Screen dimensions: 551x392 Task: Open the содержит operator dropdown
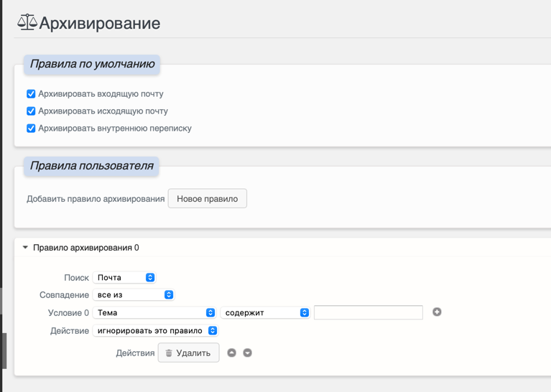coord(265,313)
